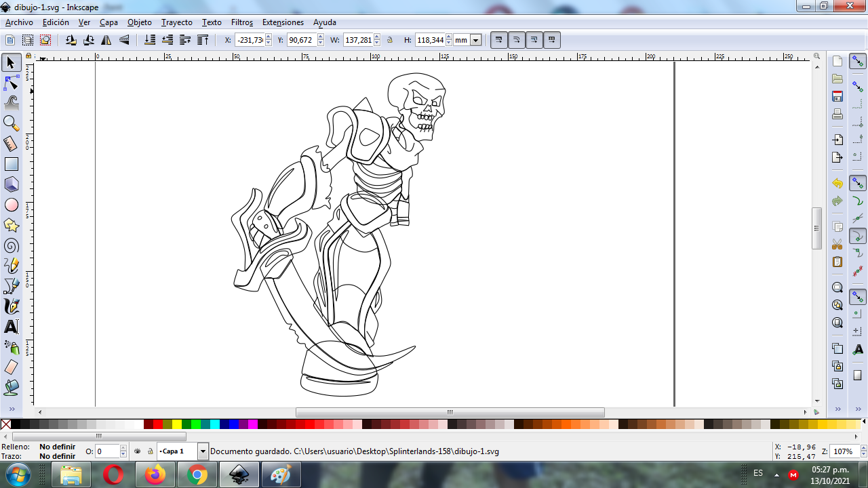Open the Archivo menu

(x=19, y=22)
